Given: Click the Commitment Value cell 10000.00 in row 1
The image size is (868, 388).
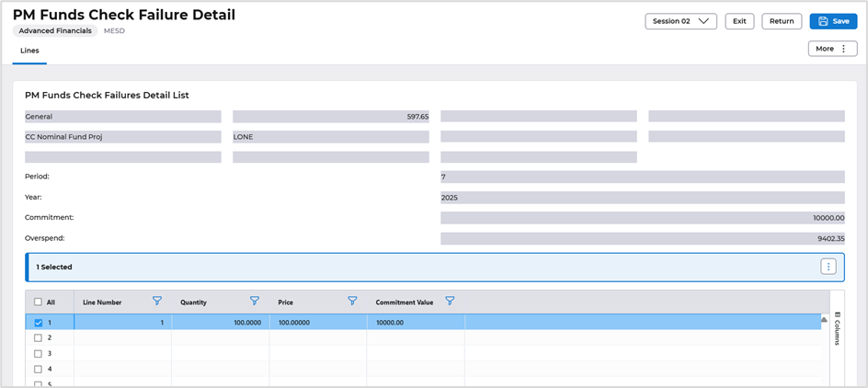Looking at the screenshot, I should click(416, 322).
